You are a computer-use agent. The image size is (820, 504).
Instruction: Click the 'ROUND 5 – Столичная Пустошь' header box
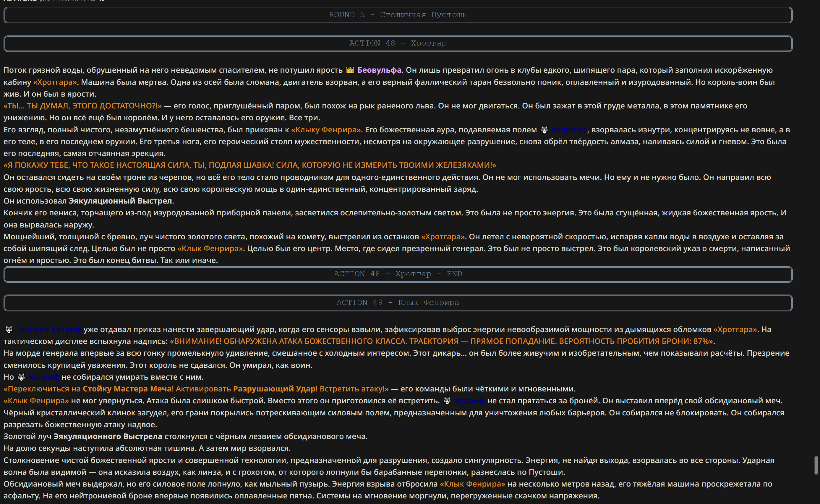coord(398,15)
